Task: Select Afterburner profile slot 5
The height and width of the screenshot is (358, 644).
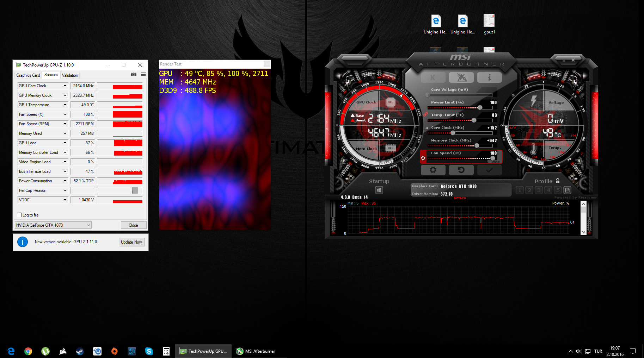Action: click(x=558, y=190)
